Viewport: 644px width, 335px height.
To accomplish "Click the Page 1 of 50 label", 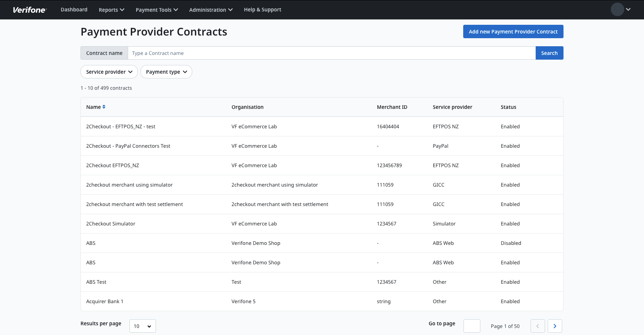I will click(505, 326).
